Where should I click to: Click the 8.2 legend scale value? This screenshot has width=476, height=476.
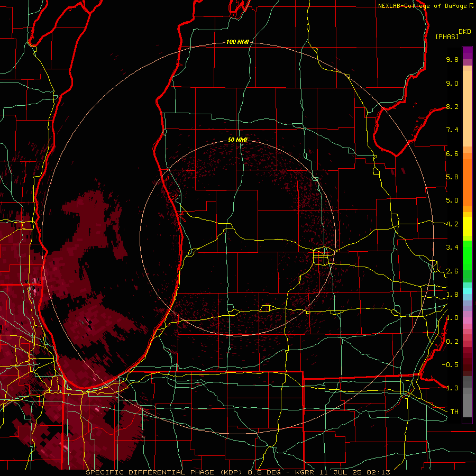(452, 106)
